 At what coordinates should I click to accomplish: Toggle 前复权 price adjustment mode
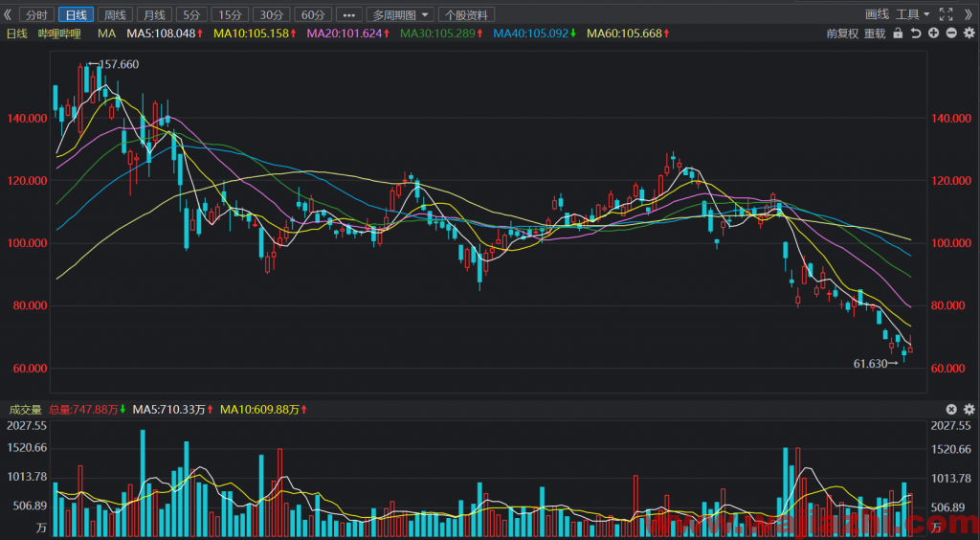(842, 34)
